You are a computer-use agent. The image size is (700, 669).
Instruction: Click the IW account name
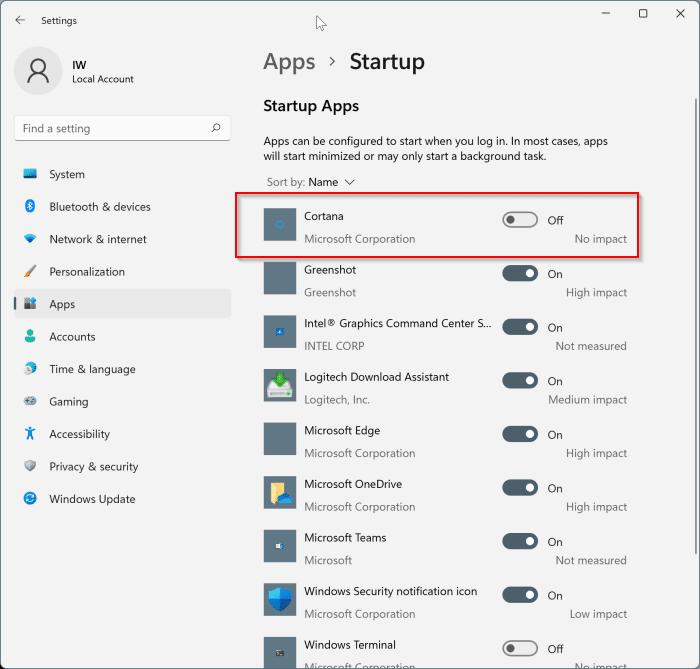[x=79, y=65]
